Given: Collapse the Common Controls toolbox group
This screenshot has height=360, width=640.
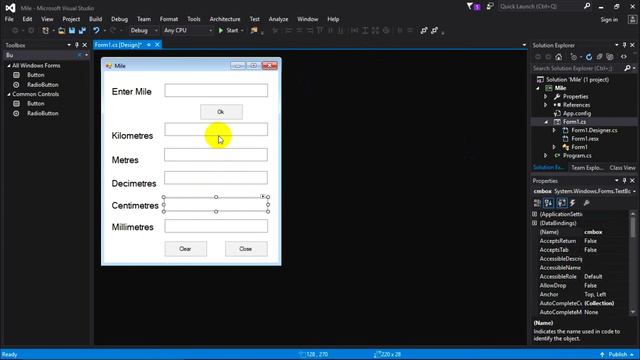Looking at the screenshot, I should (x=9, y=94).
